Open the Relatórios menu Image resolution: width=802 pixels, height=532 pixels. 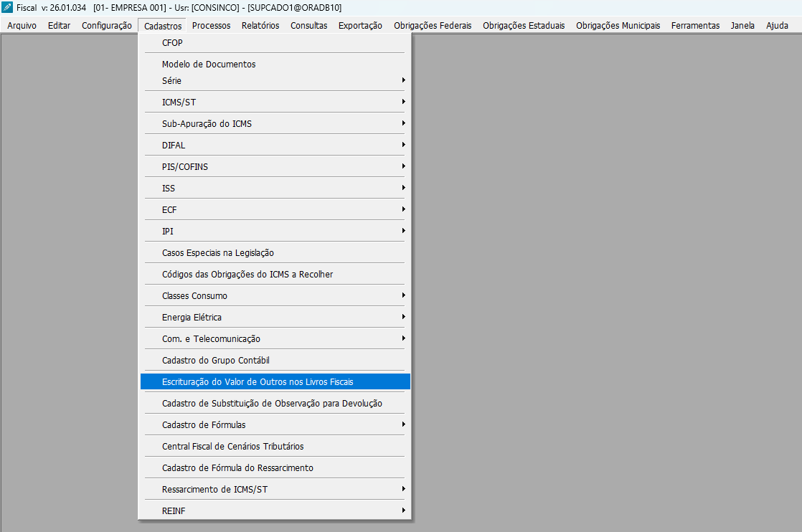coord(260,26)
